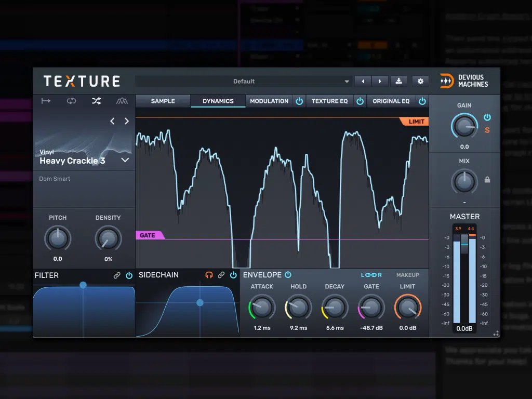Click the Sidechain filter control point

pos(200,303)
